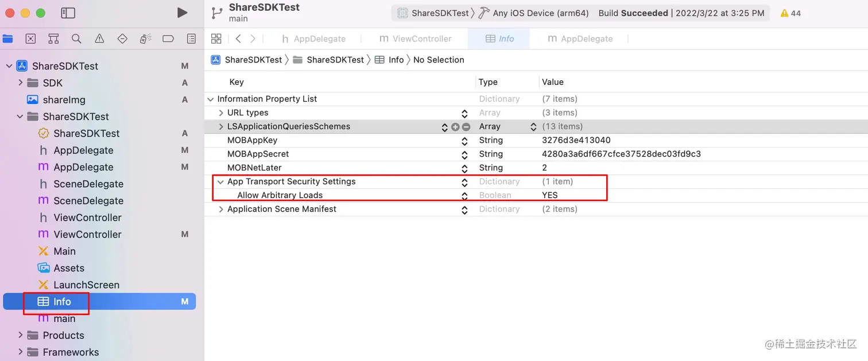This screenshot has width=868, height=361.
Task: Expand the SDK folder
Action: 20,83
